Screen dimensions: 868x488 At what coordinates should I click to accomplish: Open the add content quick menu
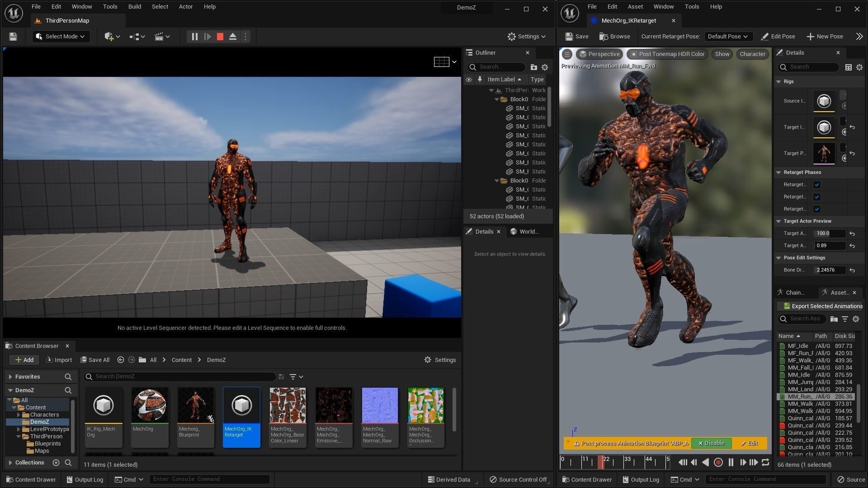click(x=112, y=37)
